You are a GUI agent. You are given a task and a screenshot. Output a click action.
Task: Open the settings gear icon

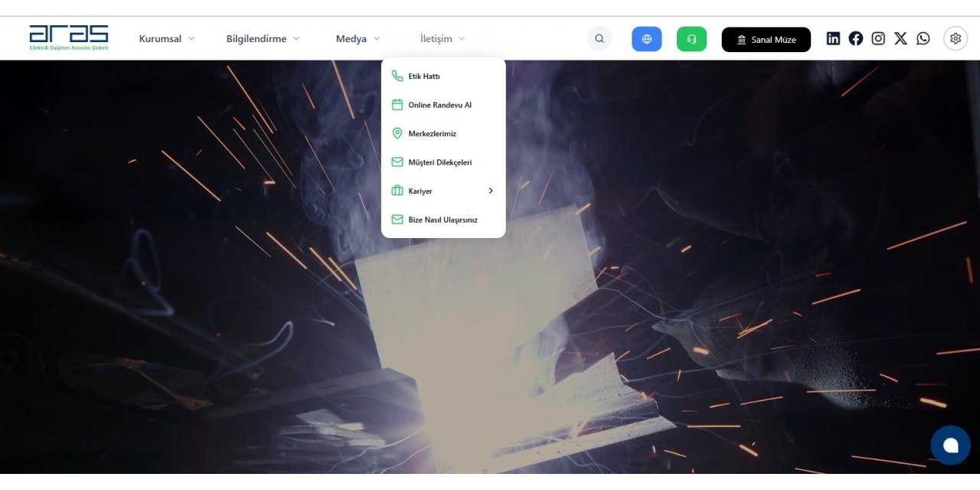955,38
